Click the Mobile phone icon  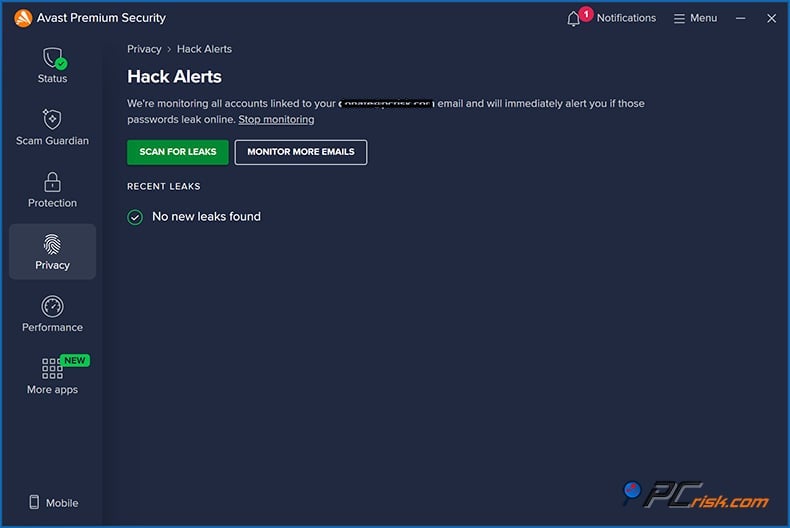click(x=33, y=503)
